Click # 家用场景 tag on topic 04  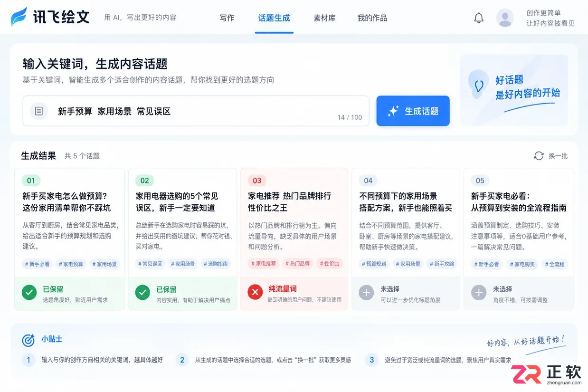tap(409, 264)
